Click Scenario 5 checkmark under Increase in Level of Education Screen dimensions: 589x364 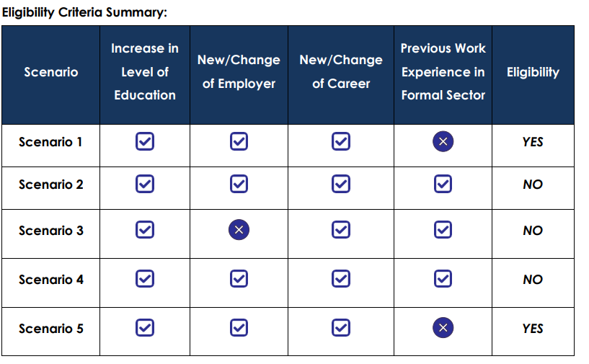145,327
